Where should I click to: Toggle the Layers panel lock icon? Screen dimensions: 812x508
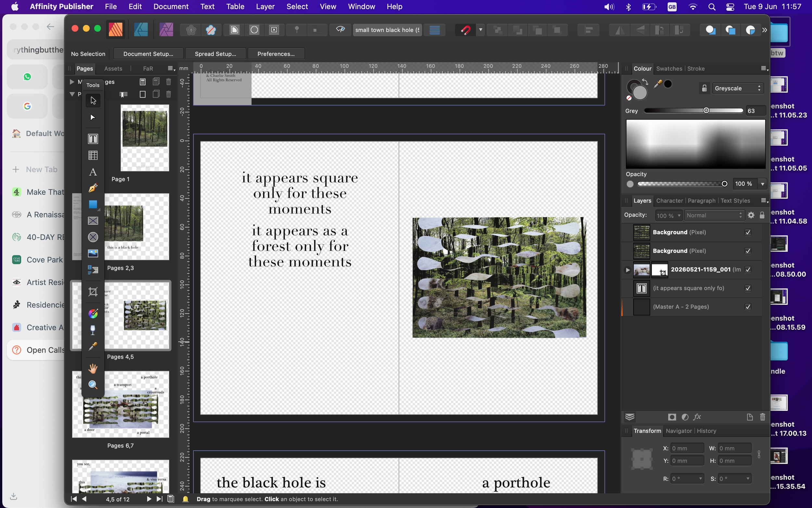click(x=762, y=215)
